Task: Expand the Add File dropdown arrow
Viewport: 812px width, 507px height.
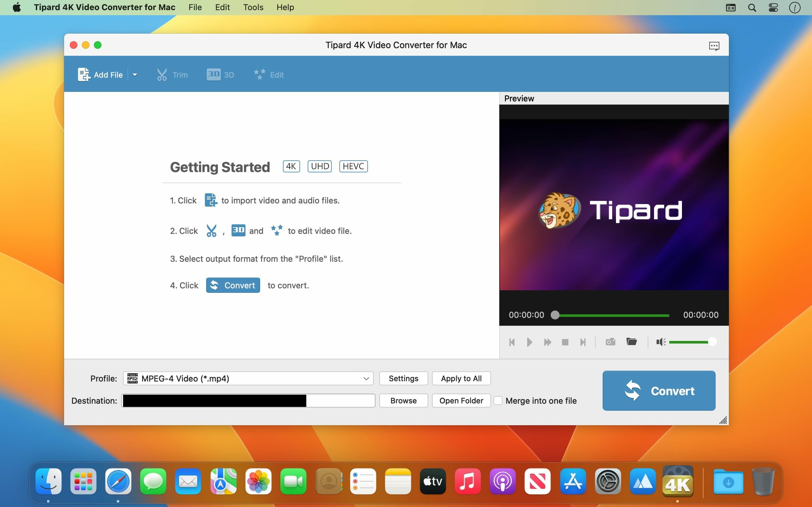Action: [135, 75]
